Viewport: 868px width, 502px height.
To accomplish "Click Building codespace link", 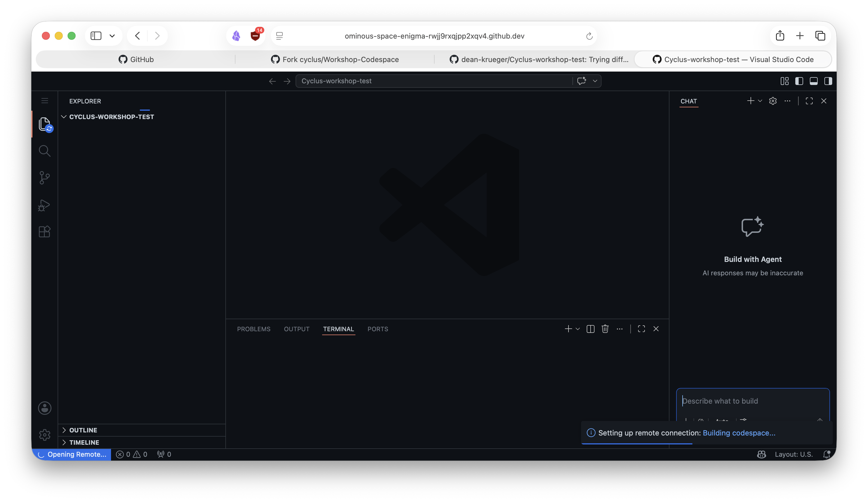I will (739, 433).
